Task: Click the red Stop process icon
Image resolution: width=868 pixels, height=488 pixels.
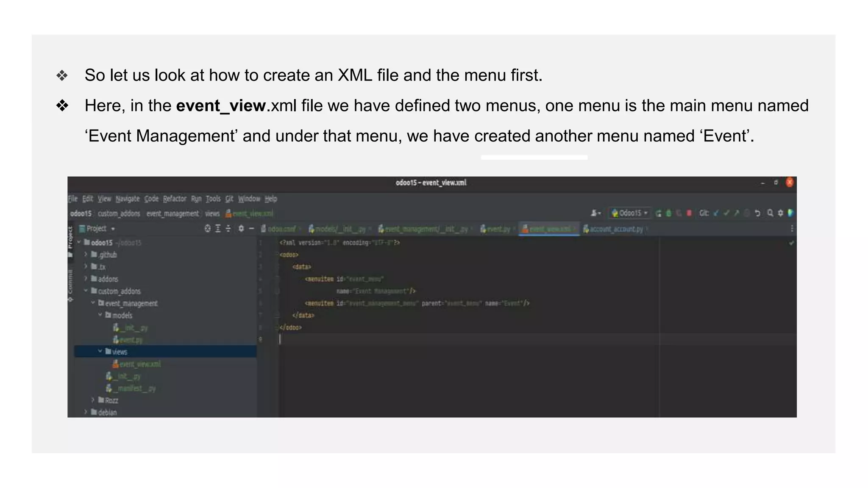Action: pos(689,213)
